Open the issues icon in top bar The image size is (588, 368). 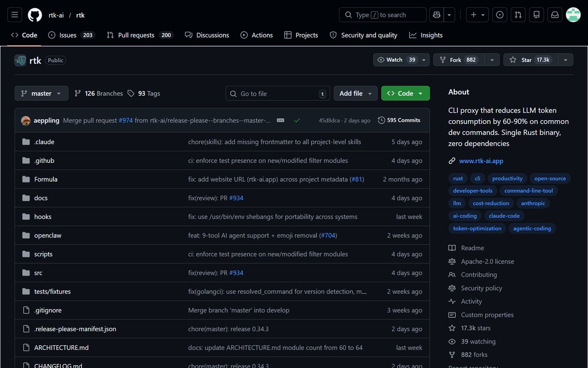(x=500, y=15)
